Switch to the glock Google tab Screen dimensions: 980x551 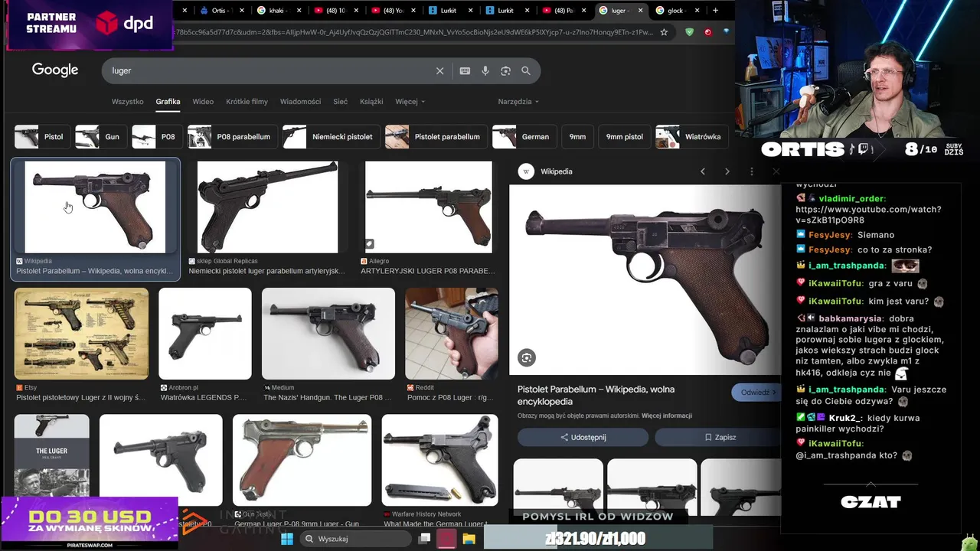[678, 11]
